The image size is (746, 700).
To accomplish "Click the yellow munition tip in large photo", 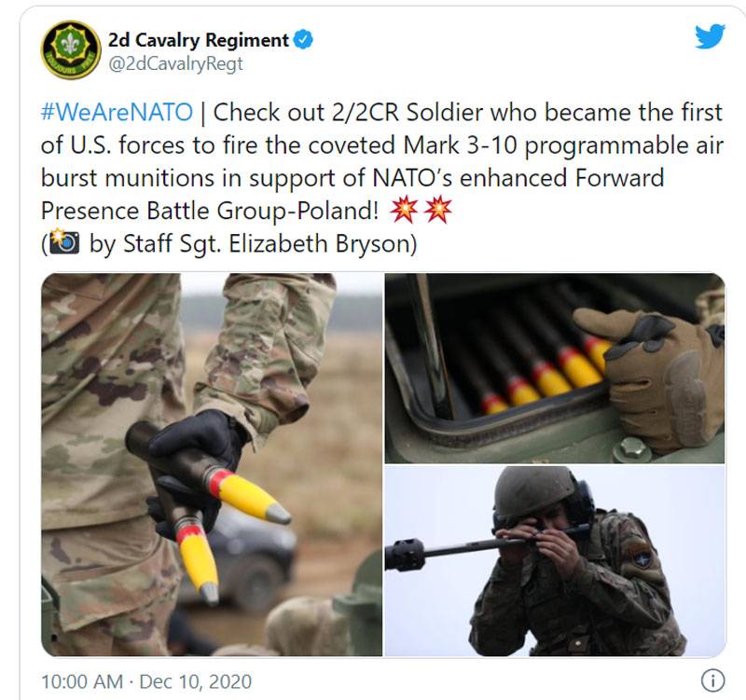I will (252, 497).
